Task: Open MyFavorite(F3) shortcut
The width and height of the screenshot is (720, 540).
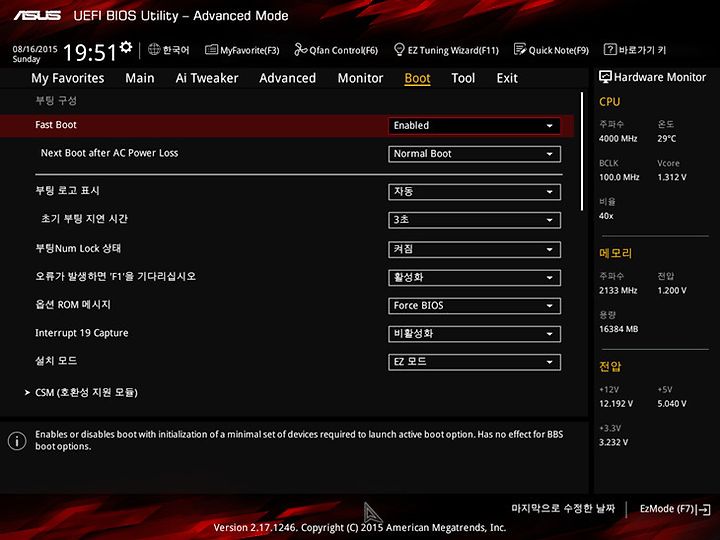Action: (x=242, y=50)
